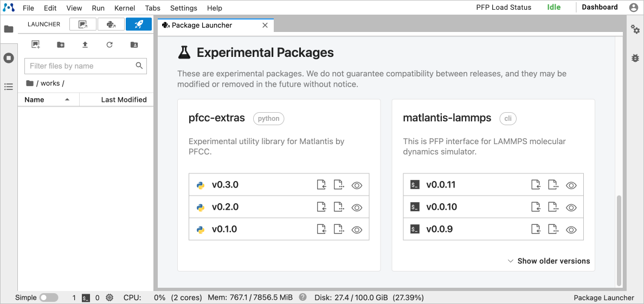The height and width of the screenshot is (304, 644).
Task: Open the Property Inspector gears icon on right sidebar
Action: click(635, 29)
